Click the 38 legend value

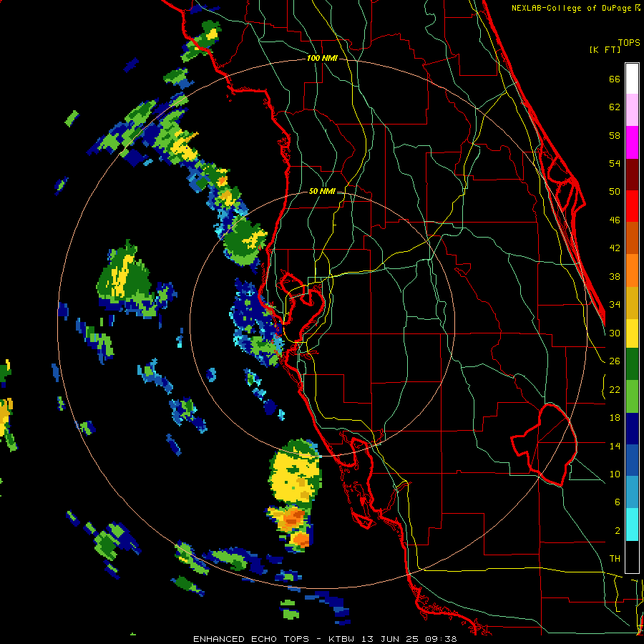point(615,276)
